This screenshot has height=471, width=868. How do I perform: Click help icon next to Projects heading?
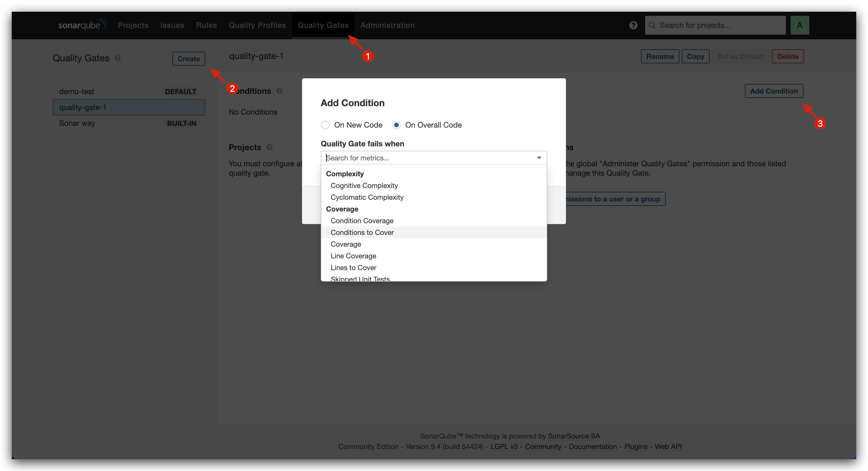(269, 147)
